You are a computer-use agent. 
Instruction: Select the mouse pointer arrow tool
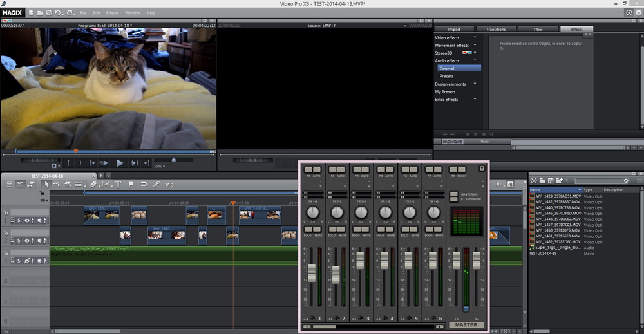pyautogui.click(x=46, y=184)
